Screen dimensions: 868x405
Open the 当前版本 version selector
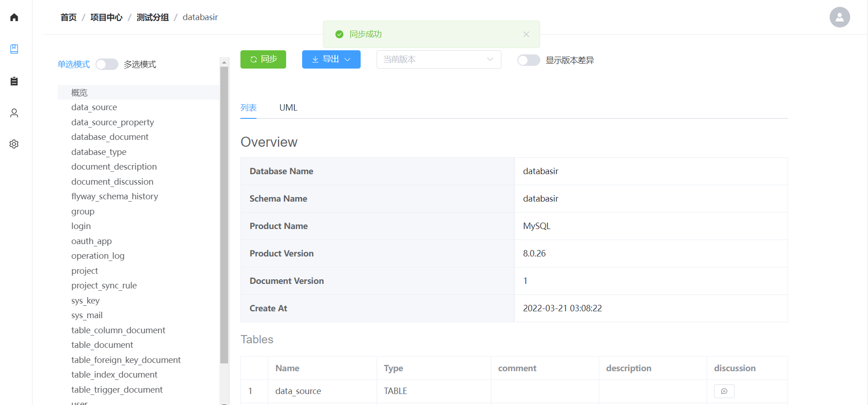coord(438,59)
